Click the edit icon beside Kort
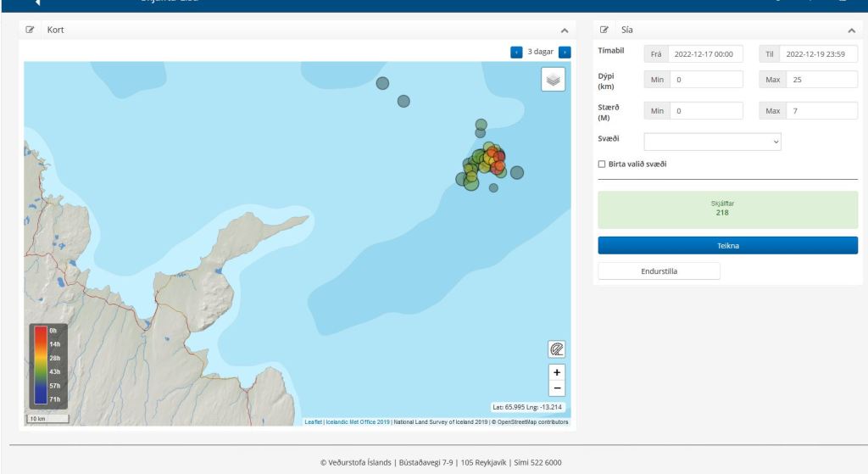Viewport: 868px width, 474px height. [31, 30]
